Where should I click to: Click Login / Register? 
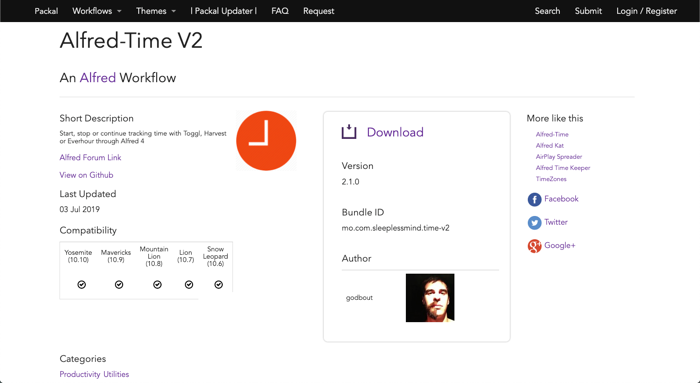click(646, 11)
